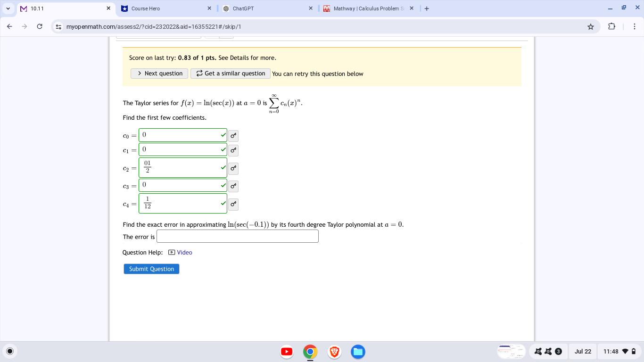Click the error answer input field
Viewport: 644px width, 362px height.
coord(237,236)
